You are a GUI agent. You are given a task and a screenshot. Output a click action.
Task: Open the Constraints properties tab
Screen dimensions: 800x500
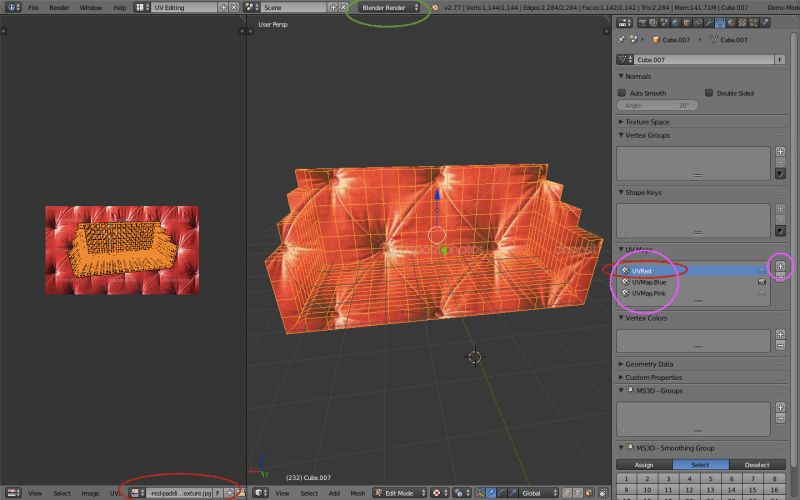698,22
